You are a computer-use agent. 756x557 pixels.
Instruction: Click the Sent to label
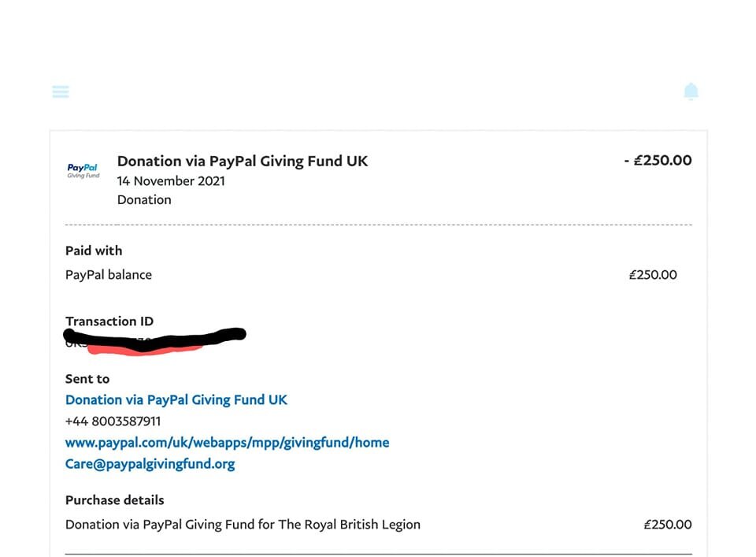click(x=87, y=379)
